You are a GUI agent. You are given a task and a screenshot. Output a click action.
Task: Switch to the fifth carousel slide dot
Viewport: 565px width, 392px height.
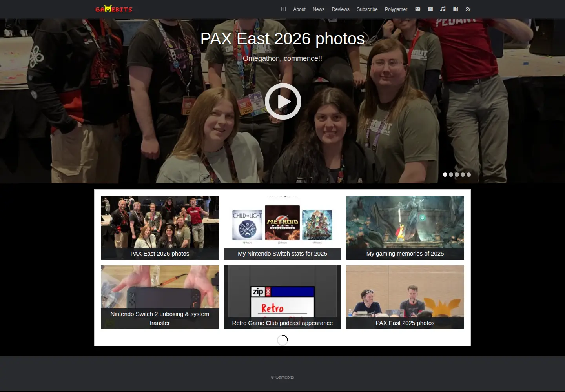click(x=468, y=175)
